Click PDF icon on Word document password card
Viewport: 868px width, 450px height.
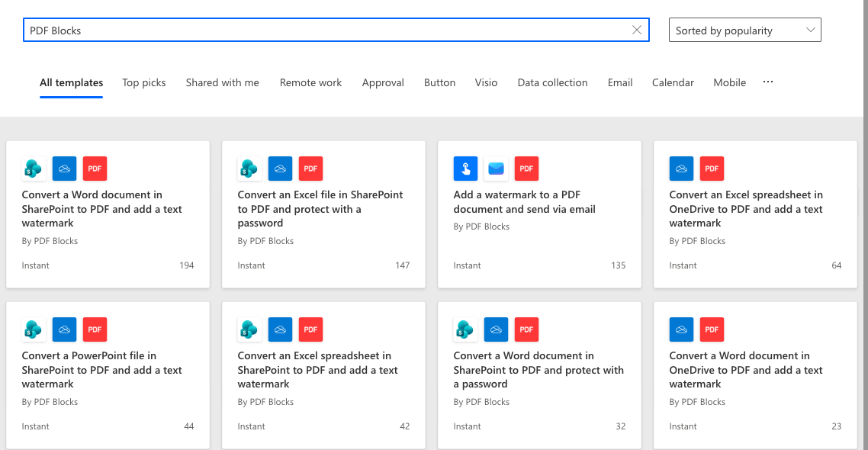click(526, 329)
